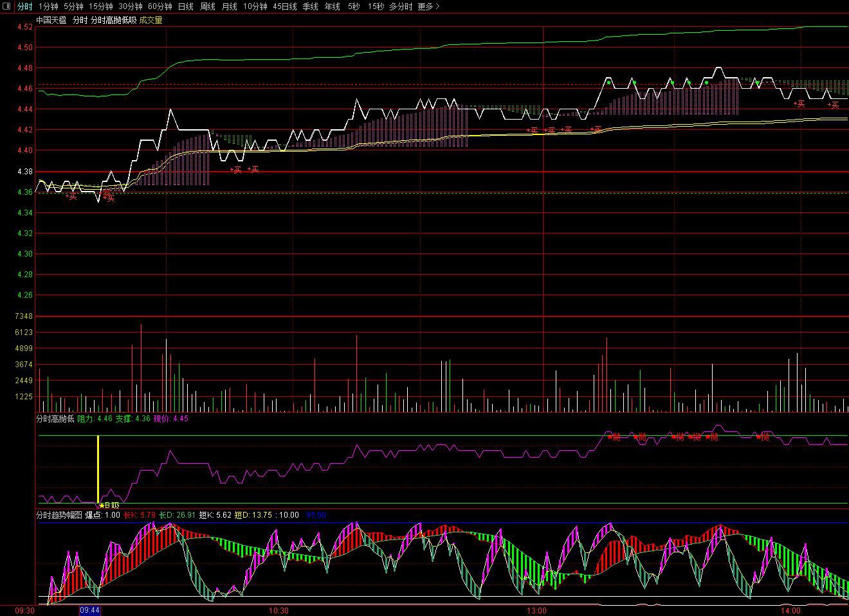Click the 短K: 5.62 value
Viewport: 849px width, 616px height.
coord(215,515)
